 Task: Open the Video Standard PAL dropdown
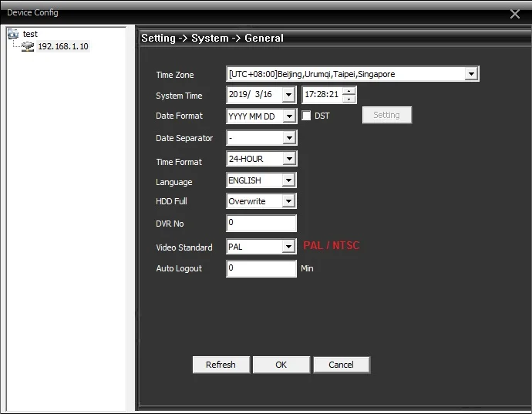[x=289, y=247]
